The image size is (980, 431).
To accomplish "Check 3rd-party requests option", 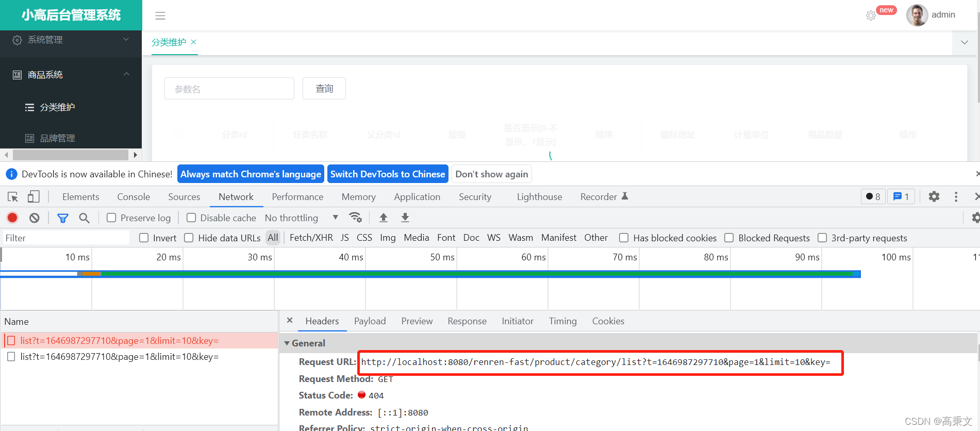I will point(822,238).
